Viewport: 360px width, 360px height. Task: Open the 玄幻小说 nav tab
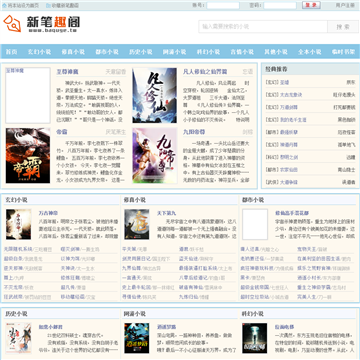point(39,52)
